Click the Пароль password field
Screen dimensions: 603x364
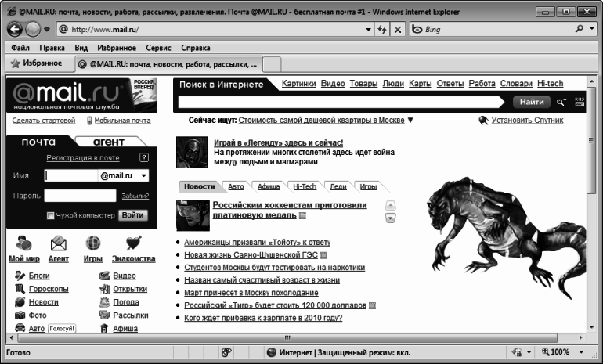pyautogui.click(x=80, y=196)
